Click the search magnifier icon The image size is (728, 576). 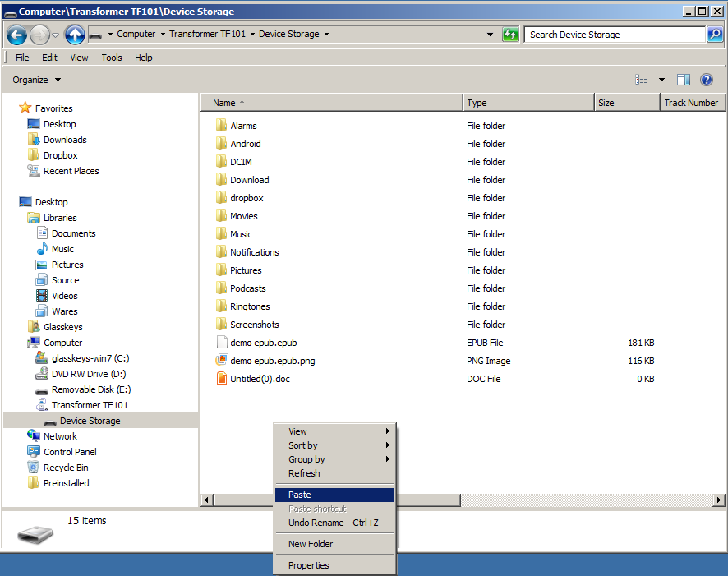coord(716,35)
